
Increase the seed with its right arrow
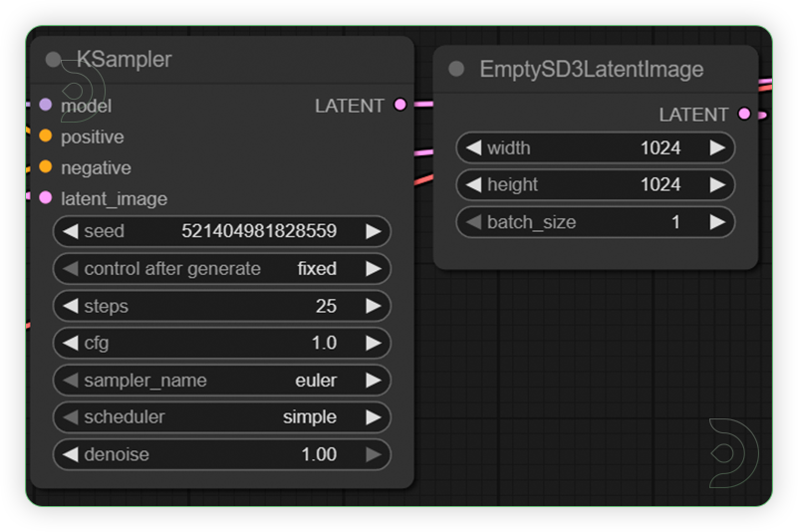[374, 231]
